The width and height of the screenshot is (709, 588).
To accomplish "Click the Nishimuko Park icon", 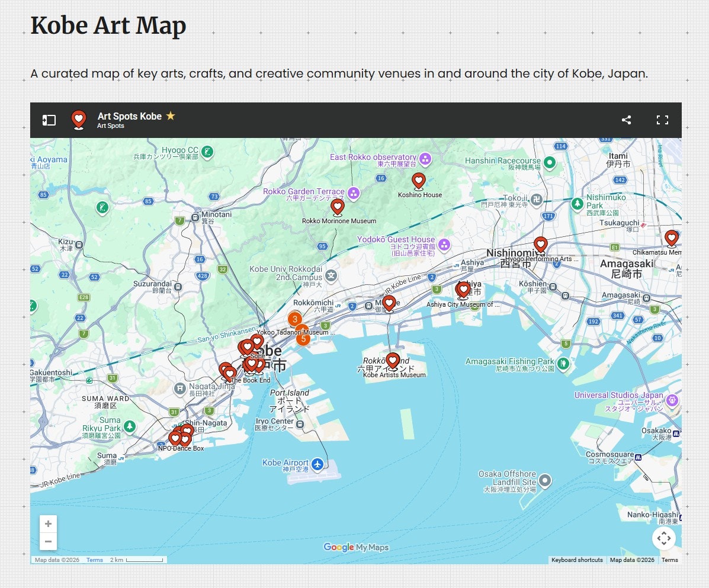I will click(x=578, y=204).
